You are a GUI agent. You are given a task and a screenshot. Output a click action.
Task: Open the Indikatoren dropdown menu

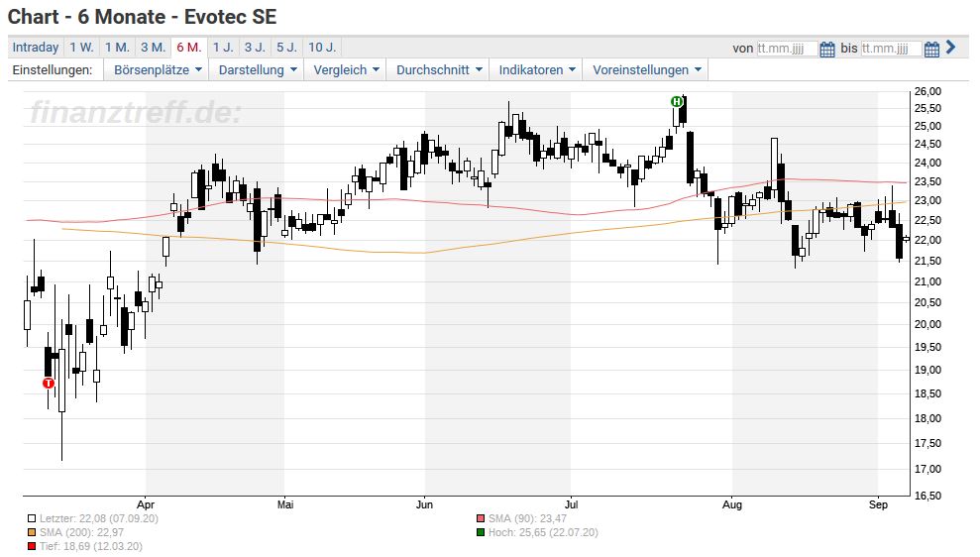[x=537, y=70]
